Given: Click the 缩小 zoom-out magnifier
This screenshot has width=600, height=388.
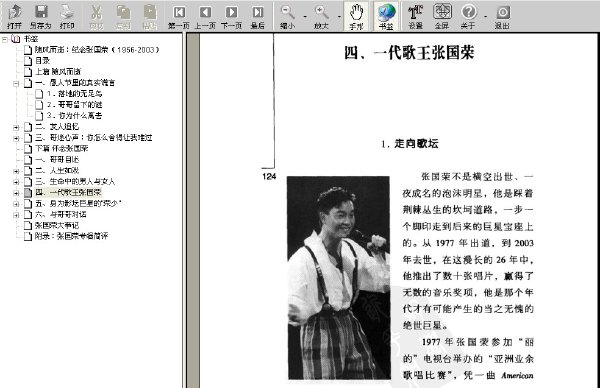Looking at the screenshot, I should point(287,12).
